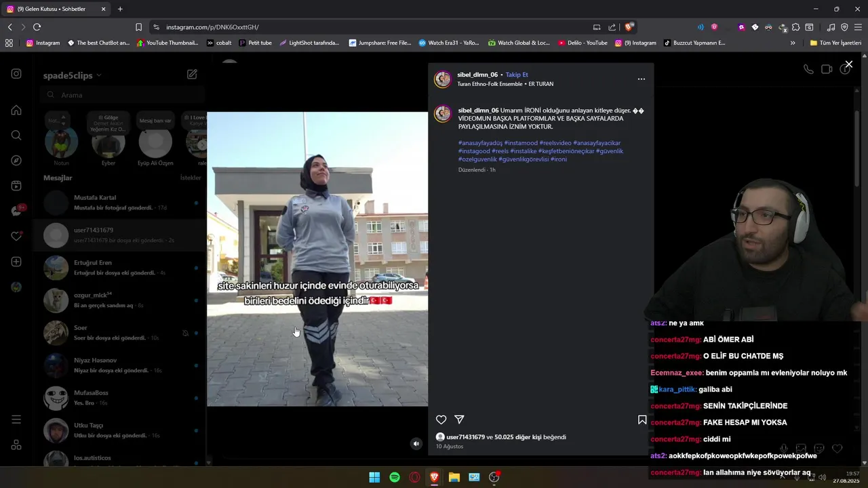
Task: Open the Windows Start button on the taskbar
Action: (374, 477)
